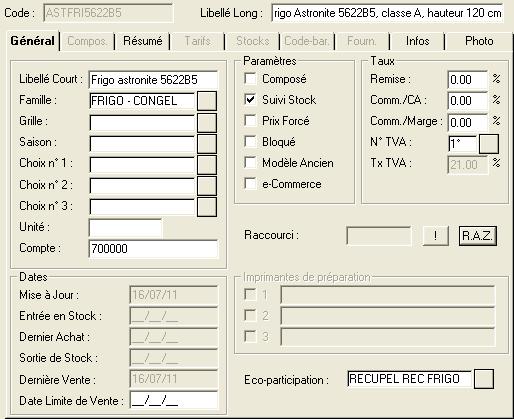
Task: Tick the Prix Forcé checkbox
Action: pos(250,121)
